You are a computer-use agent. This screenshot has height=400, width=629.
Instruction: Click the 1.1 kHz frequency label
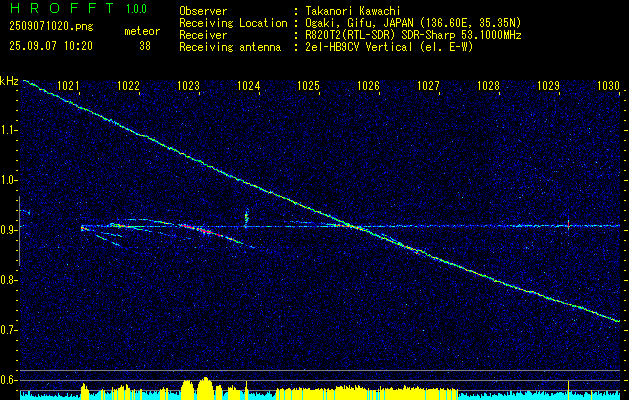coord(9,130)
